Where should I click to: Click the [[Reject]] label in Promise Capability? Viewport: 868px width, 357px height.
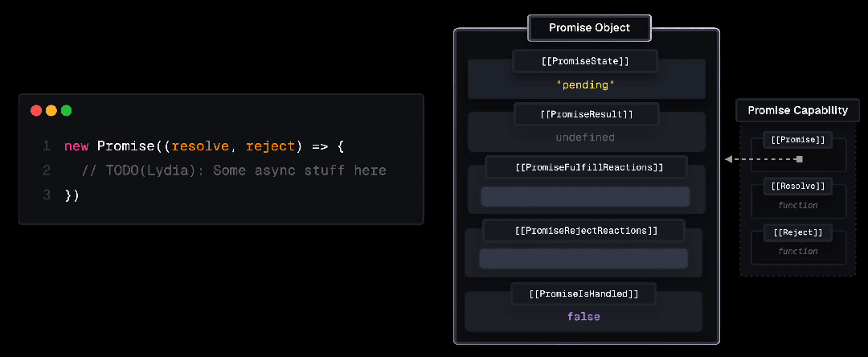(x=798, y=232)
